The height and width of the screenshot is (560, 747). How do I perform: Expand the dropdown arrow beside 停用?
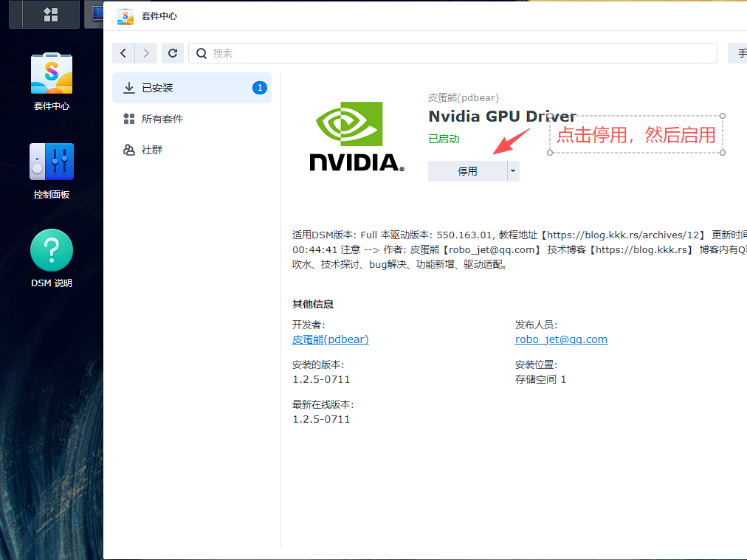(x=513, y=171)
